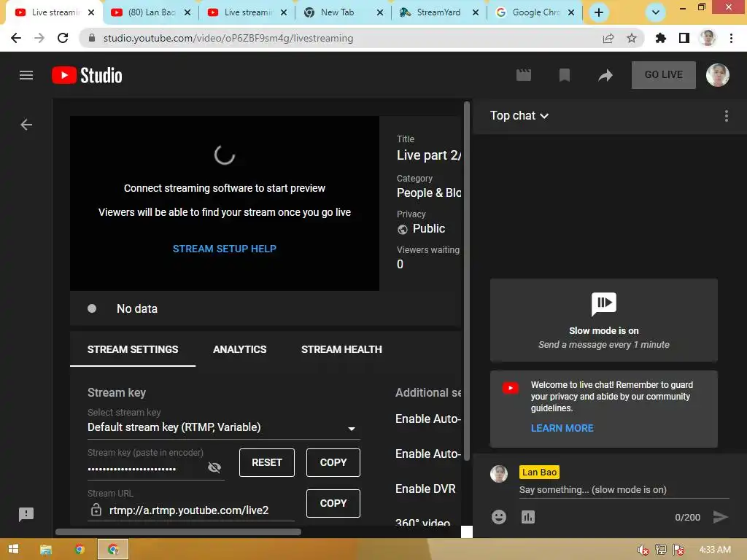The image size is (747, 560).
Task: Open a new Chrome tab with plus button
Action: click(x=599, y=12)
